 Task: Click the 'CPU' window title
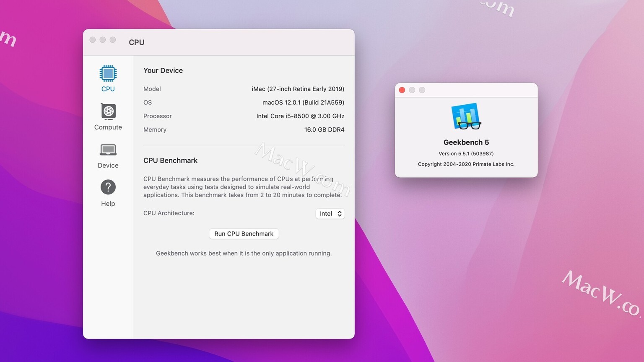pyautogui.click(x=137, y=42)
